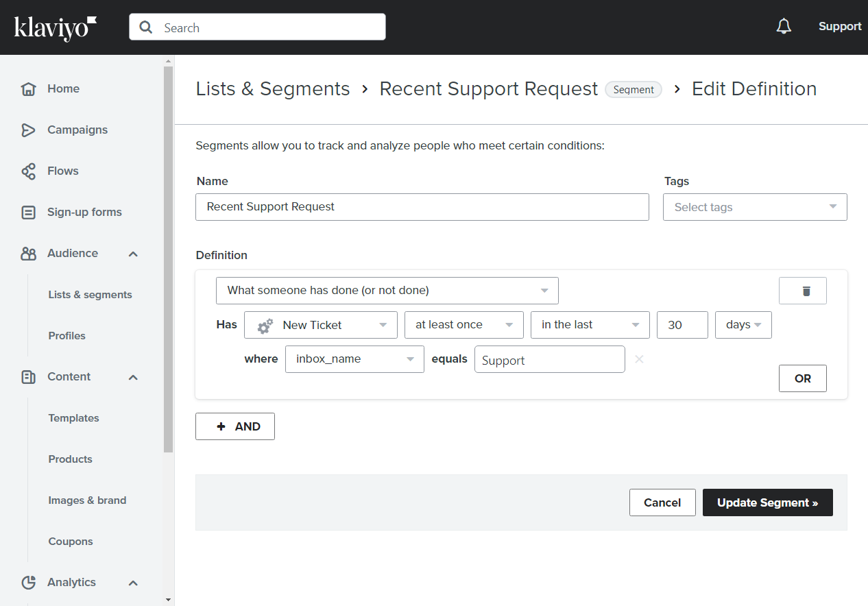Click the segment Name input field
This screenshot has height=606, width=868.
(422, 207)
